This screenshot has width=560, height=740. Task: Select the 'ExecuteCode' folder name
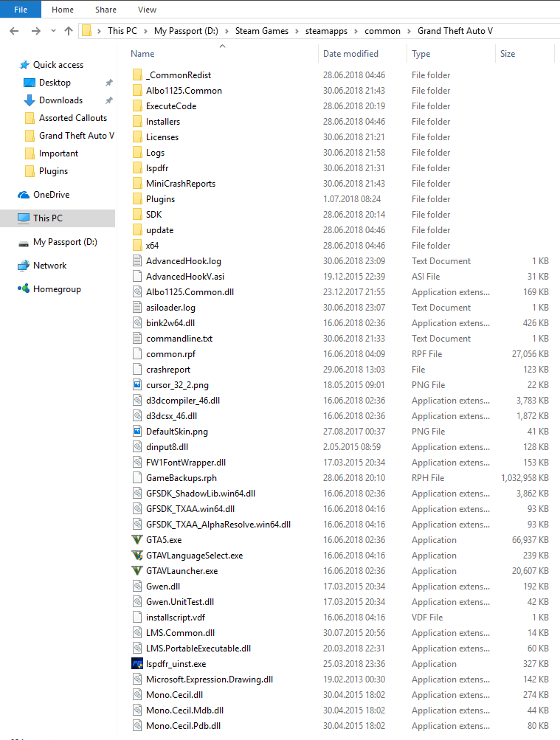pos(171,106)
